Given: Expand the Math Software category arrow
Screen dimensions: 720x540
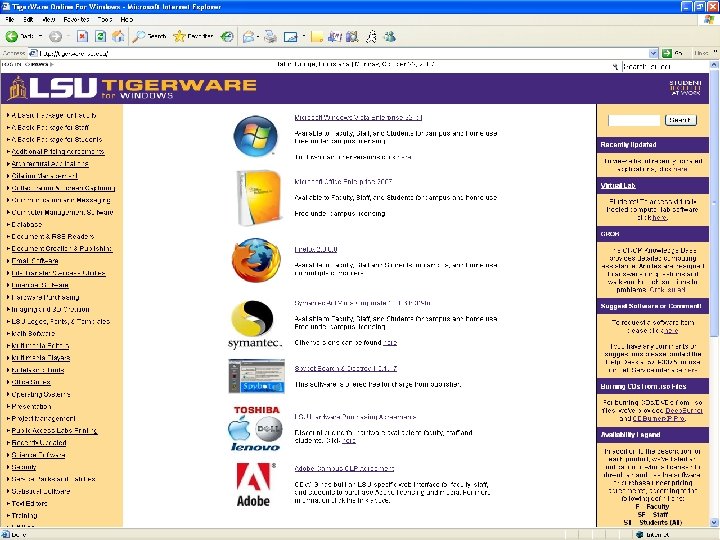Looking at the screenshot, I should [x=8, y=333].
